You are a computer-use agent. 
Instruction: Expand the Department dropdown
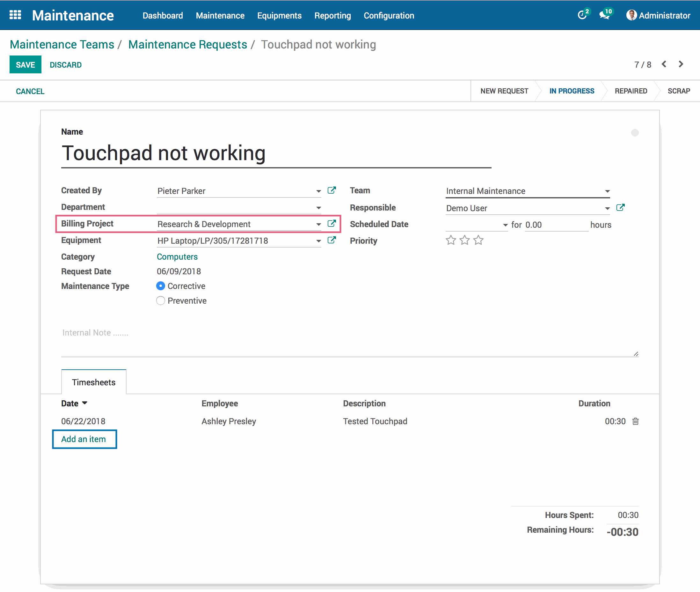coord(318,208)
